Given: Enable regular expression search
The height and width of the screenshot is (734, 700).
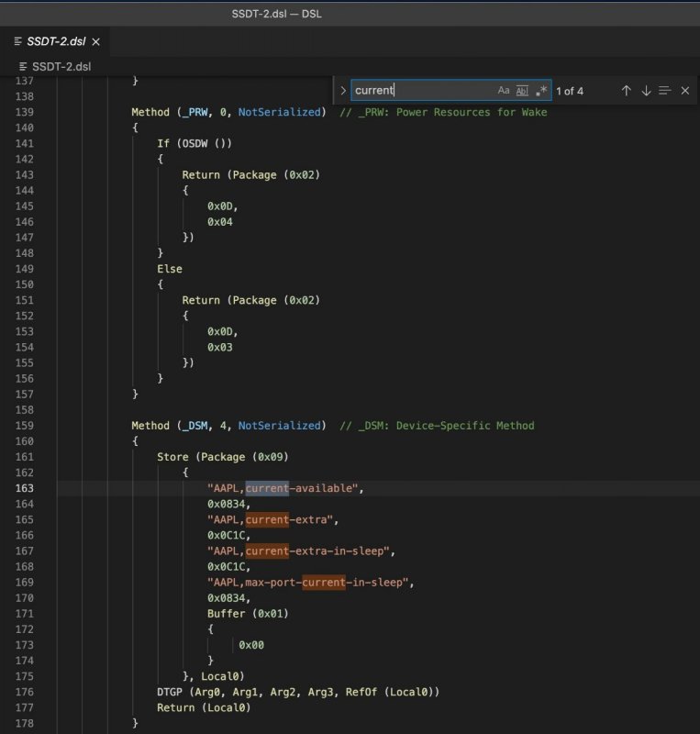Looking at the screenshot, I should (x=541, y=91).
